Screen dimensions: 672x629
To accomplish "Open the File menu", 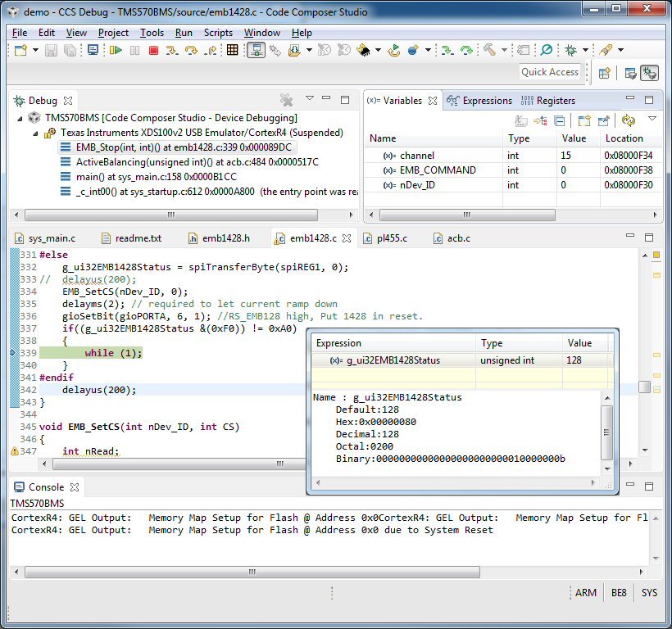I will pos(20,33).
